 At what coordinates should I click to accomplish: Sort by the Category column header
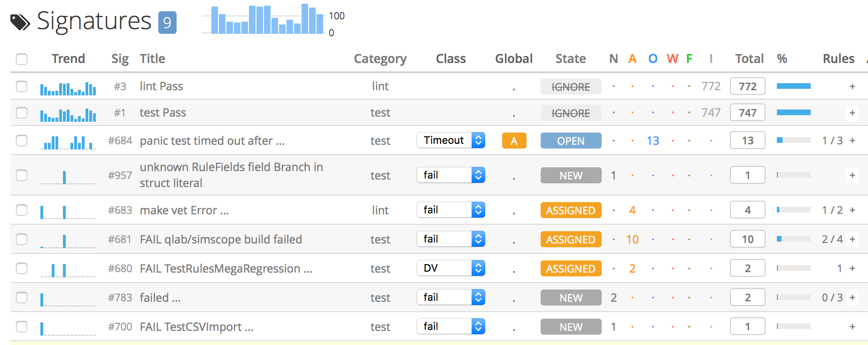click(x=380, y=59)
